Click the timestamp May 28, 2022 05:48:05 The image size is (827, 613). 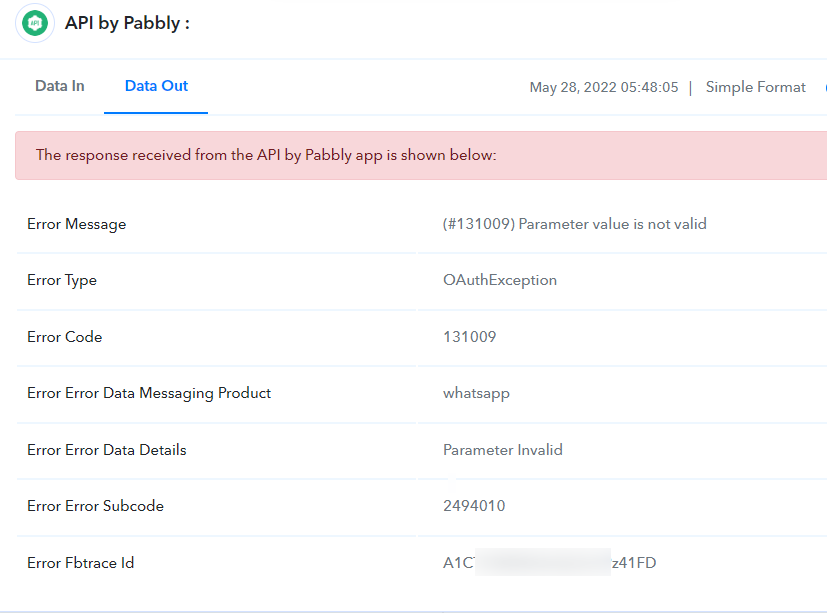click(x=604, y=87)
